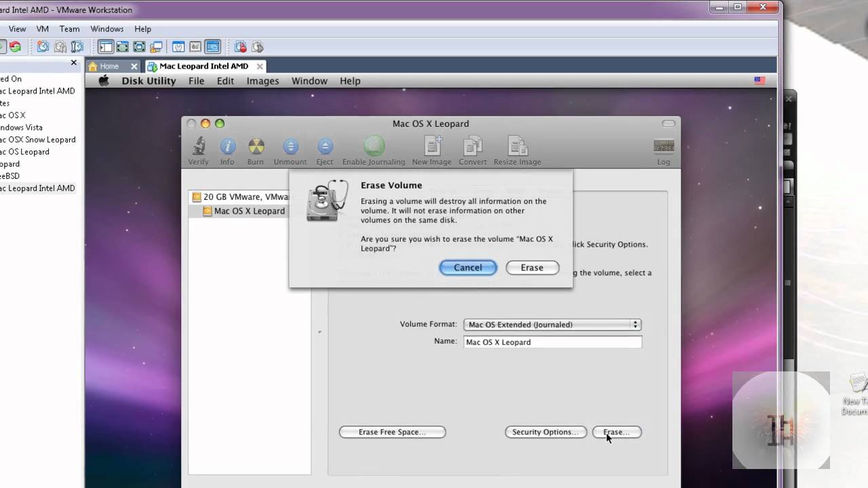Image resolution: width=868 pixels, height=488 pixels.
Task: Click the Erase... button at bottom
Action: 616,432
